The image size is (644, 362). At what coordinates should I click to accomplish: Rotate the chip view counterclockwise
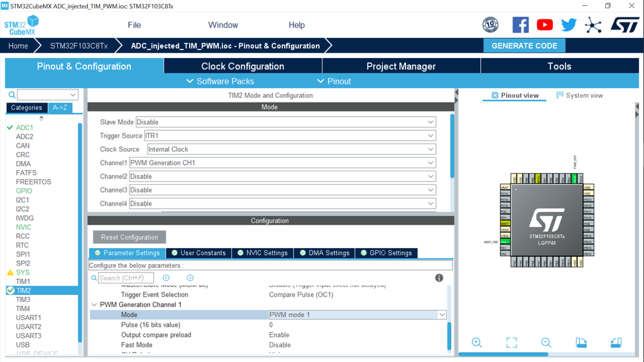point(616,342)
